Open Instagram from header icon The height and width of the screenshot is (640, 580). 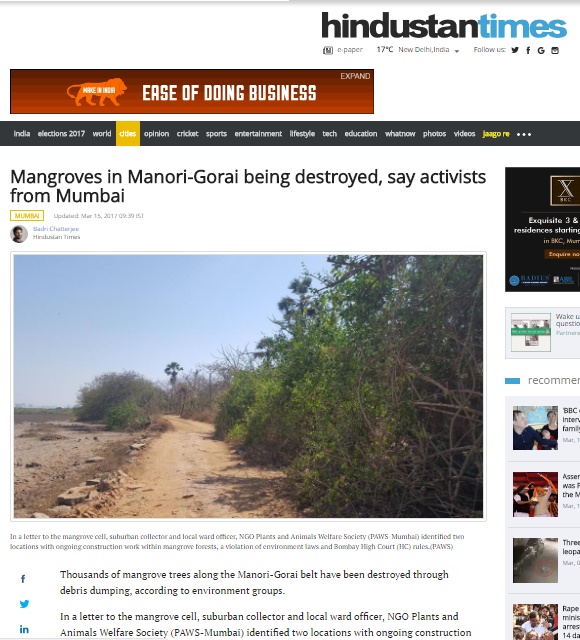point(555,50)
